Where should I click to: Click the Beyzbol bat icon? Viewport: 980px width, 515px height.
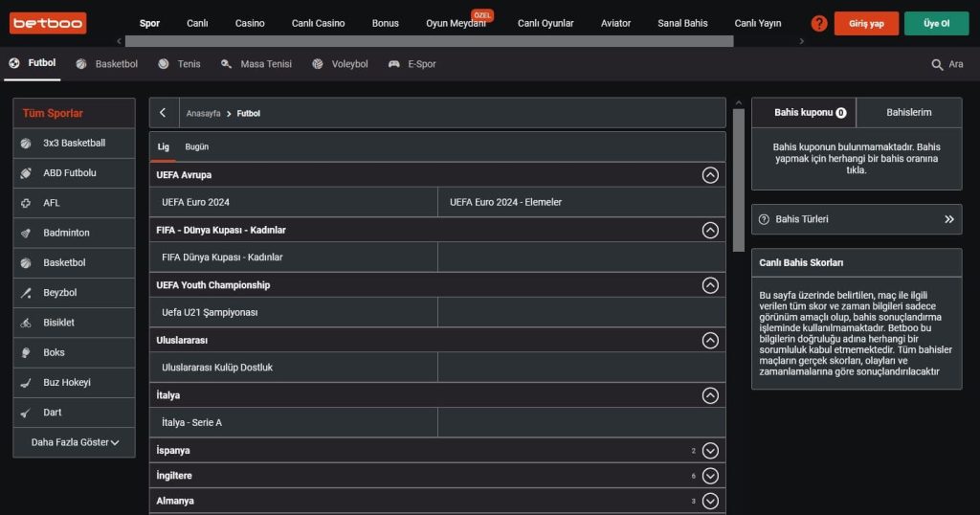(26, 293)
